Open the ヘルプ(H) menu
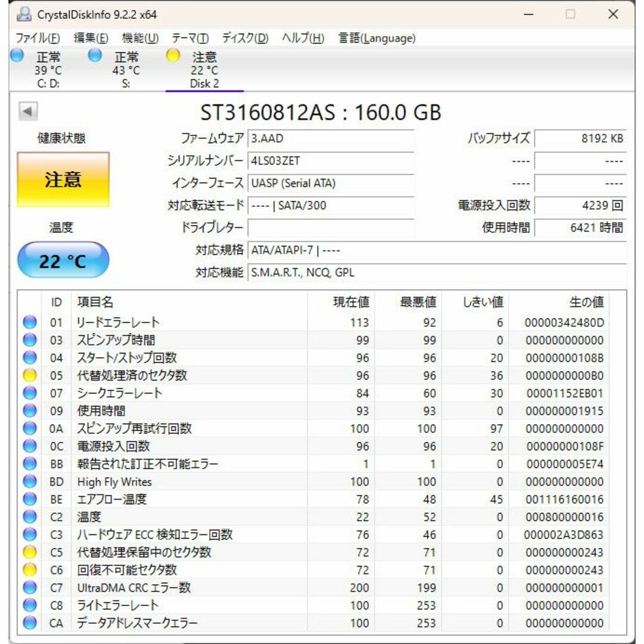 [303, 38]
